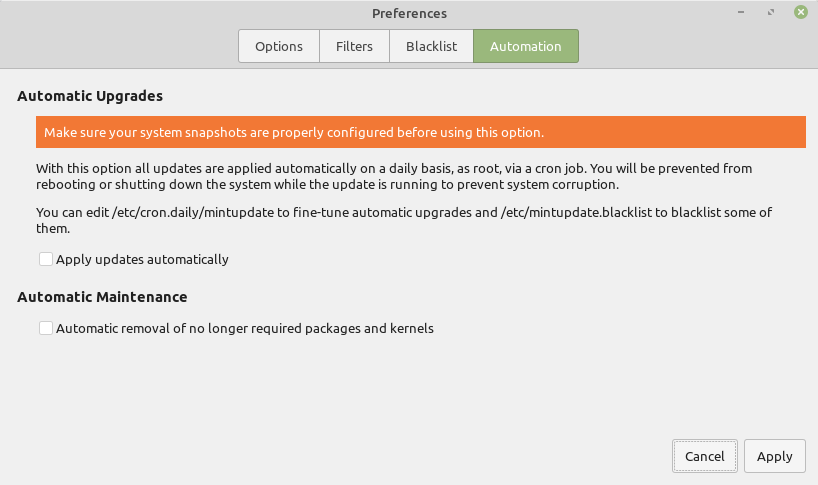The height and width of the screenshot is (485, 818).
Task: Open the Filters tab
Action: (354, 46)
